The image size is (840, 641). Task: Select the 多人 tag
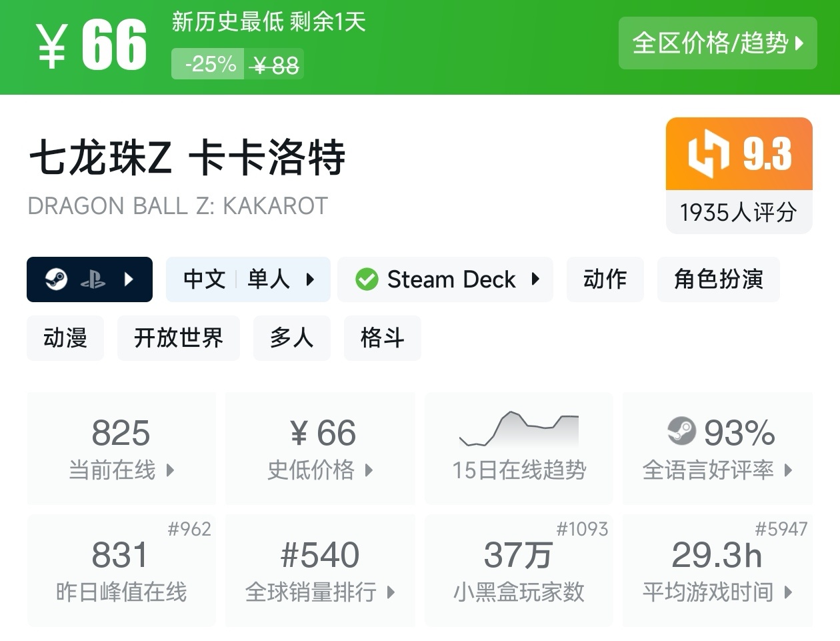click(291, 338)
